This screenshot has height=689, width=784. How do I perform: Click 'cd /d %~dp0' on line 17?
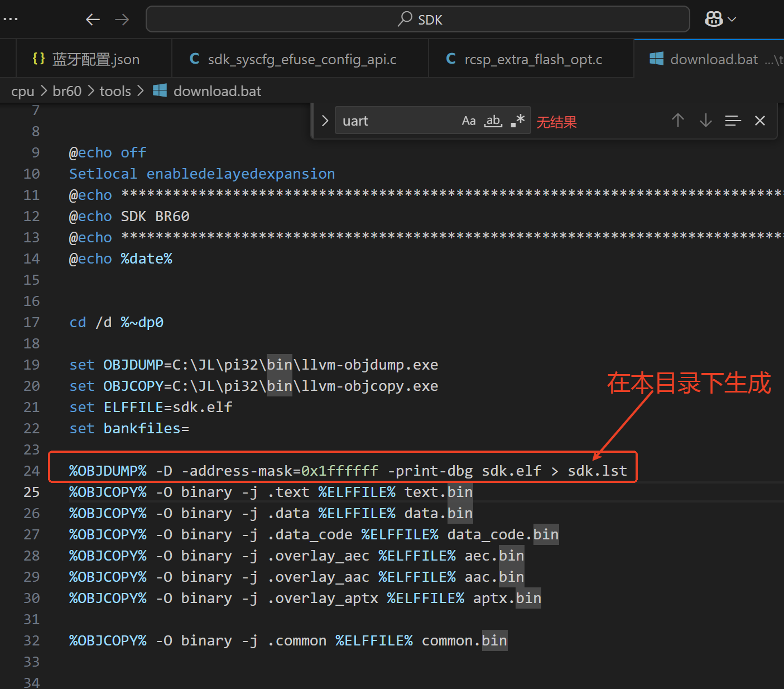[117, 322]
